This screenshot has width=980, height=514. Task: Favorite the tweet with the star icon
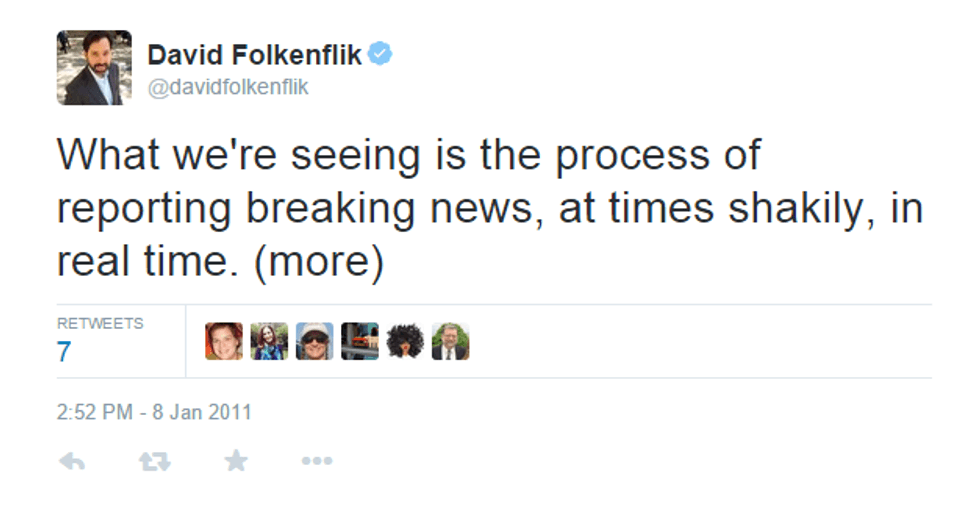tap(235, 461)
